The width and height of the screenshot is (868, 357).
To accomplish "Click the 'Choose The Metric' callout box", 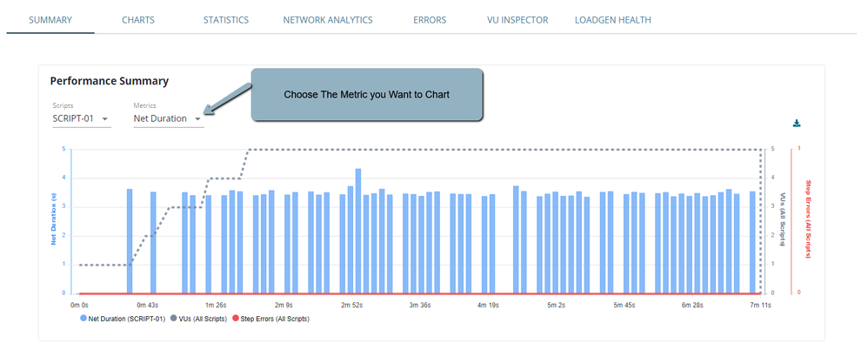I will pyautogui.click(x=366, y=94).
